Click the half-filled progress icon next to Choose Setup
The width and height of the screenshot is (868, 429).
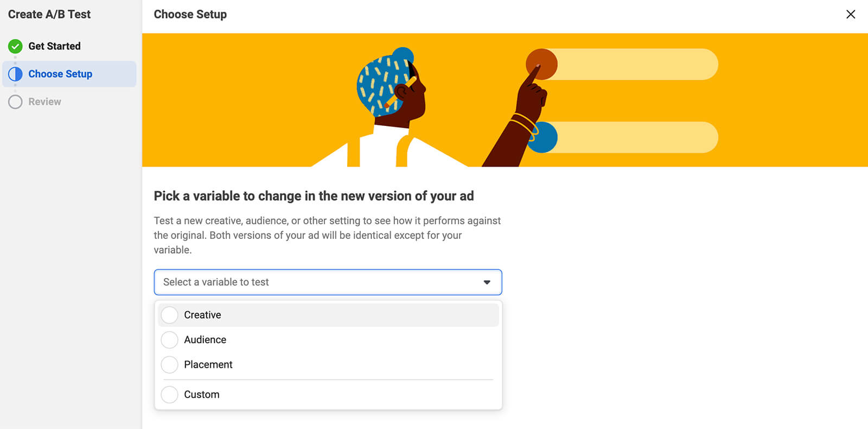coord(15,73)
